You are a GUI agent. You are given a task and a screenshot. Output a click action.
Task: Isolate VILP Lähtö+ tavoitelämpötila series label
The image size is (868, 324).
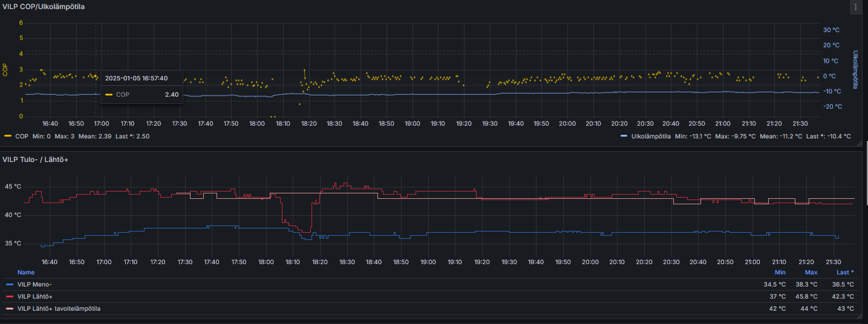59,309
